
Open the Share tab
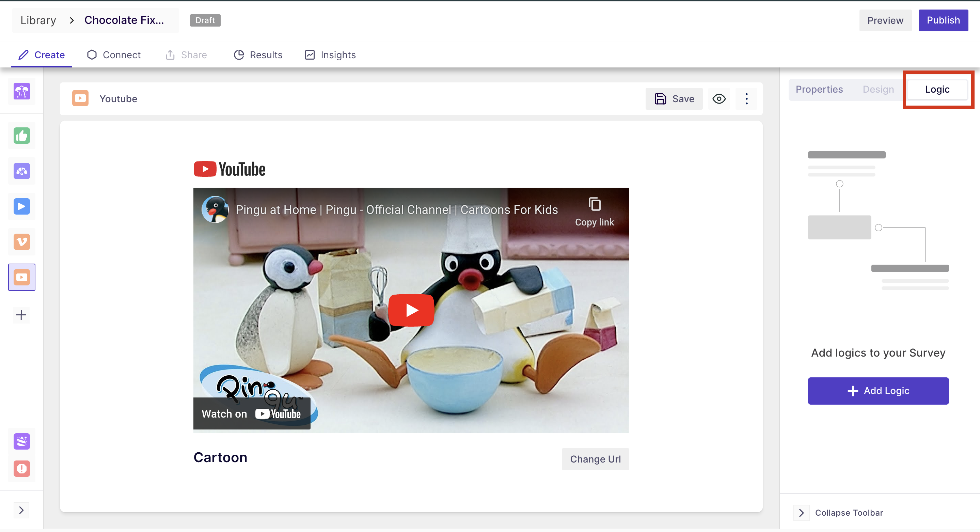[186, 55]
